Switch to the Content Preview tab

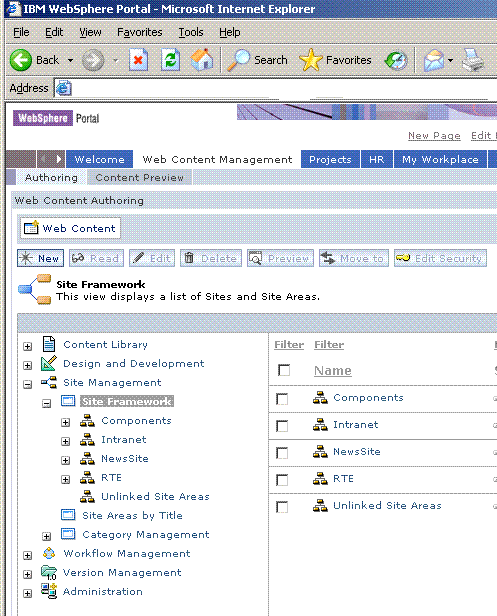point(139,177)
